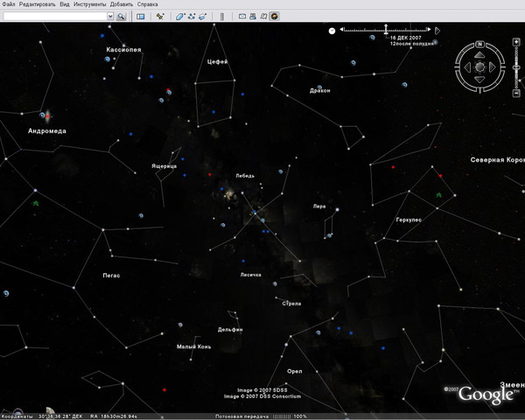The width and height of the screenshot is (525, 420).
Task: Click inside the search input field
Action: point(54,16)
